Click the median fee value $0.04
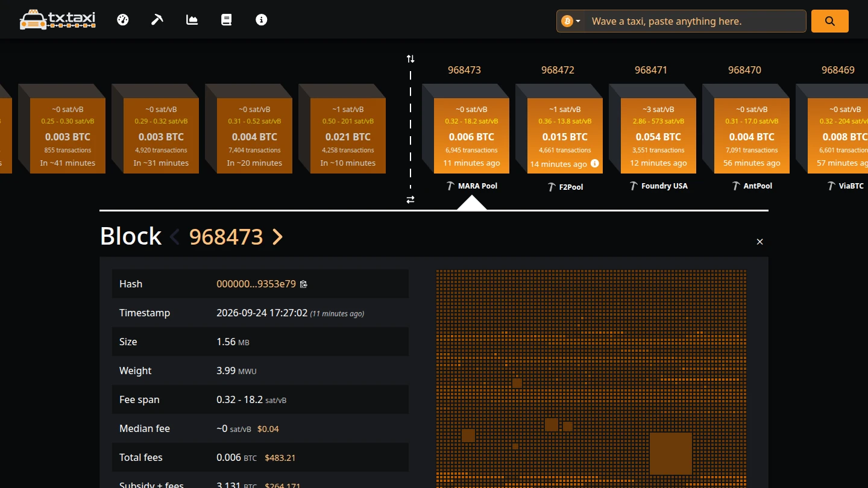 pyautogui.click(x=268, y=429)
